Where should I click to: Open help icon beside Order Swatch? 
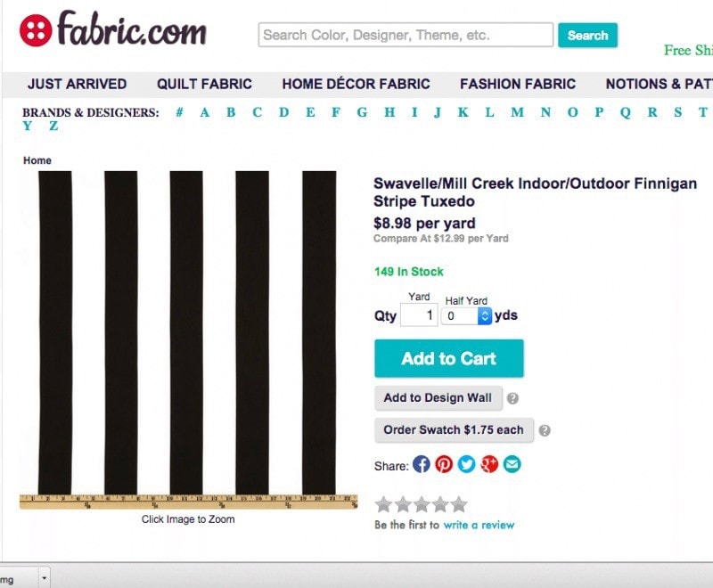(x=545, y=430)
